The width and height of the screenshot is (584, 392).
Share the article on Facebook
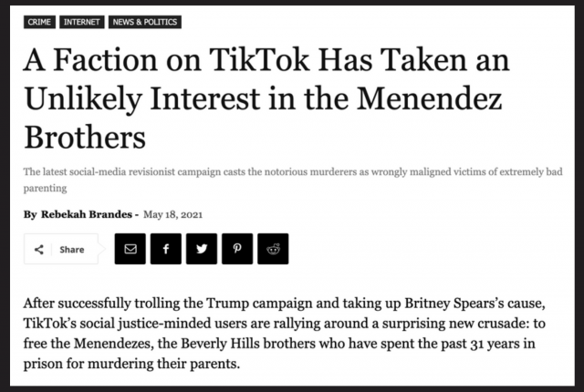click(166, 249)
